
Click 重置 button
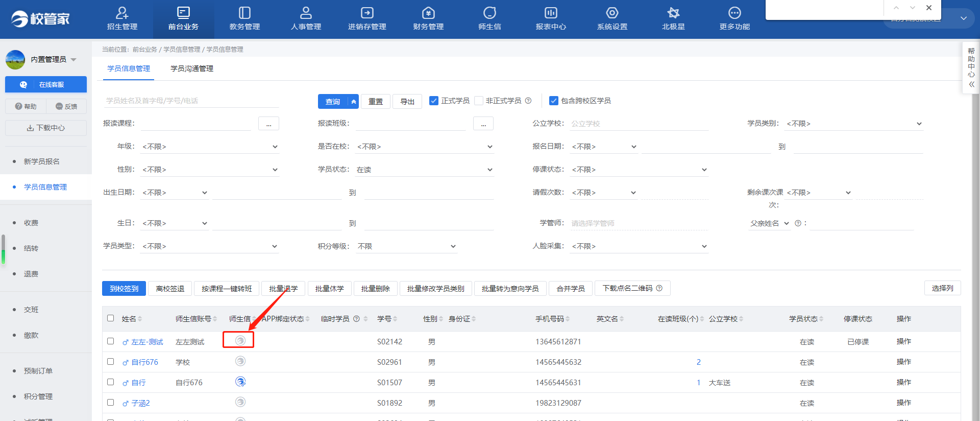376,102
